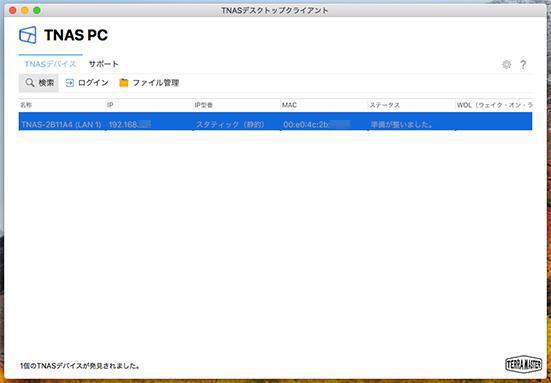Click the スタティック IP type cell
551x383 pixels.
pyautogui.click(x=230, y=124)
